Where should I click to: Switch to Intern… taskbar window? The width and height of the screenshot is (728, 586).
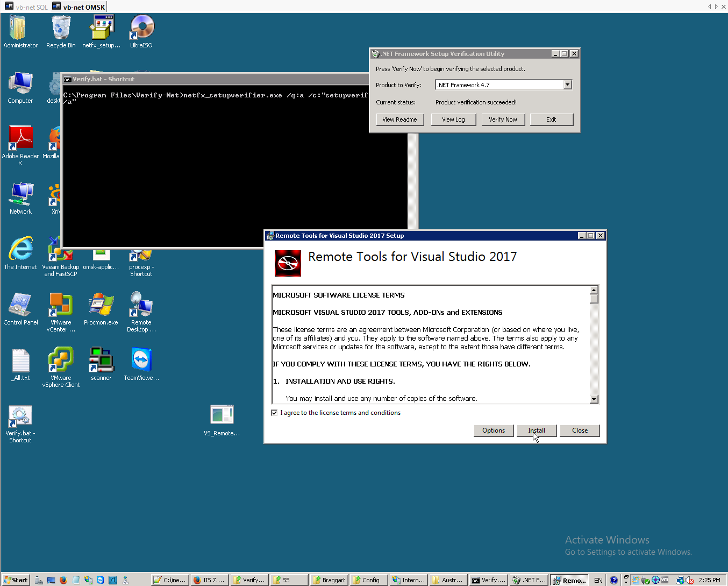tap(409, 580)
